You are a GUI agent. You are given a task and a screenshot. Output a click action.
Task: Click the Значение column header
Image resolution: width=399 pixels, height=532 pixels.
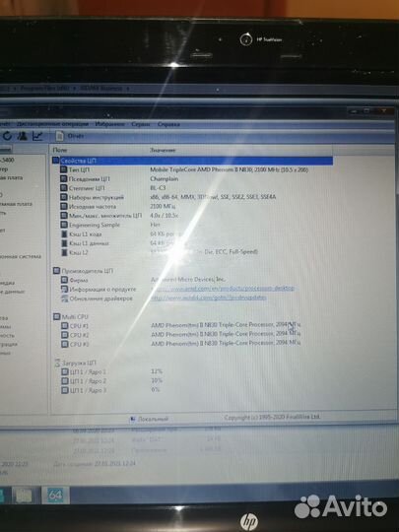pyautogui.click(x=163, y=150)
